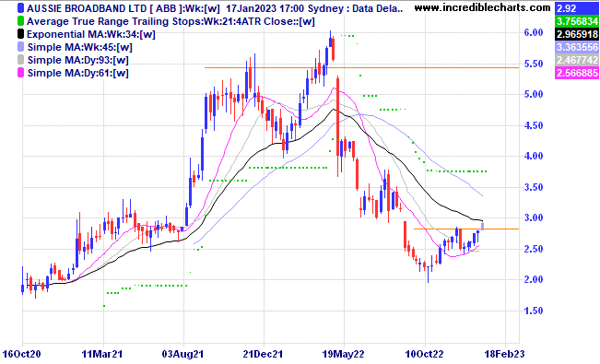
Task: Click the 03Aug21 date axis label
Action: [x=182, y=354]
